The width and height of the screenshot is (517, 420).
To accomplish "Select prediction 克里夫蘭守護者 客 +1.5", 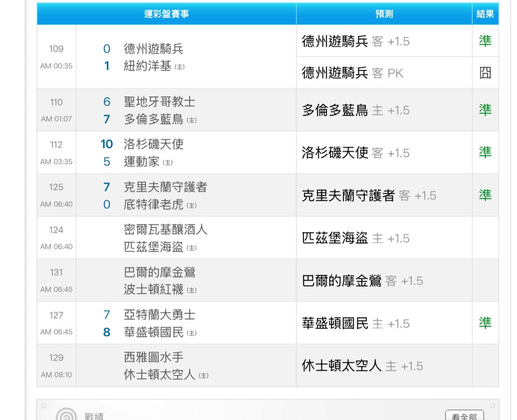I will (369, 196).
